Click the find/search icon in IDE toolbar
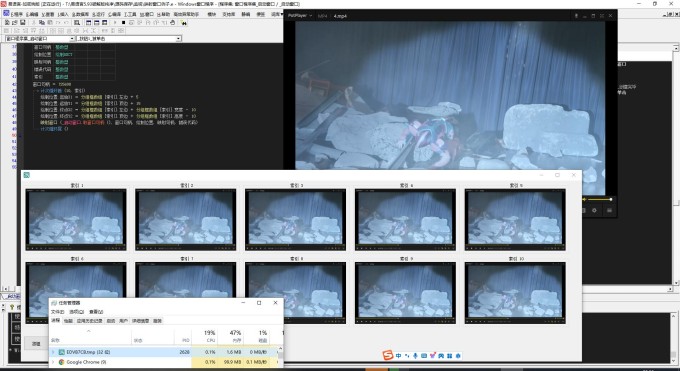Viewport: 680px width, 371px height. [x=77, y=23]
